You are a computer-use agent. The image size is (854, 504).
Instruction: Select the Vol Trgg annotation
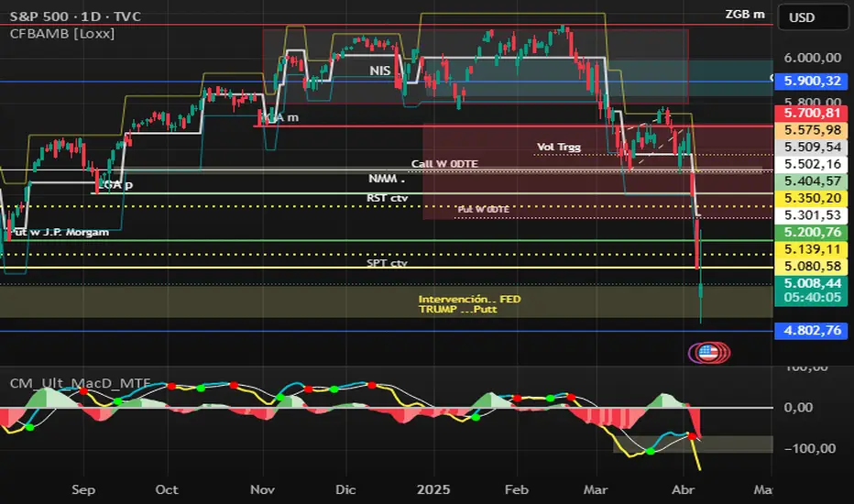[x=559, y=148]
